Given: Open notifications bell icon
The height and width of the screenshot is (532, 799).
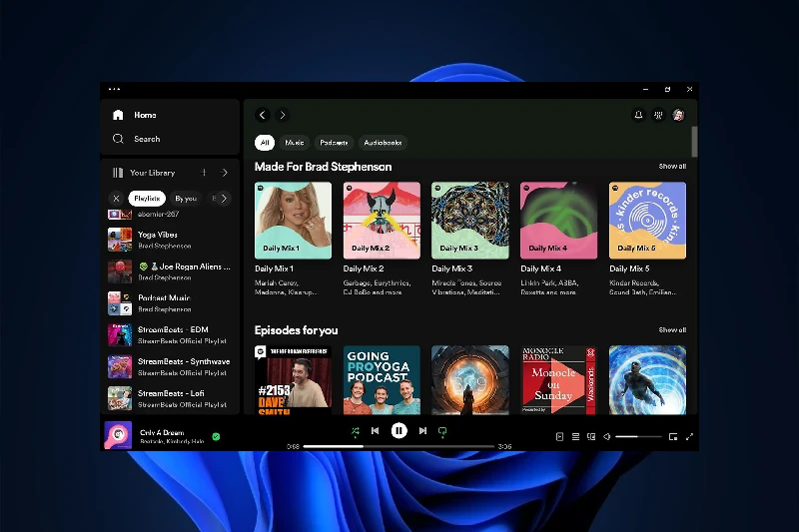Looking at the screenshot, I should coord(638,115).
